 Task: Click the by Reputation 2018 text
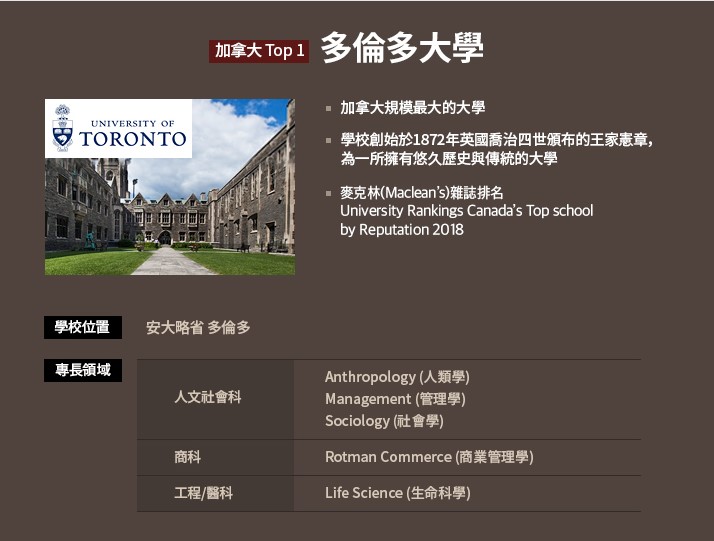(x=402, y=230)
